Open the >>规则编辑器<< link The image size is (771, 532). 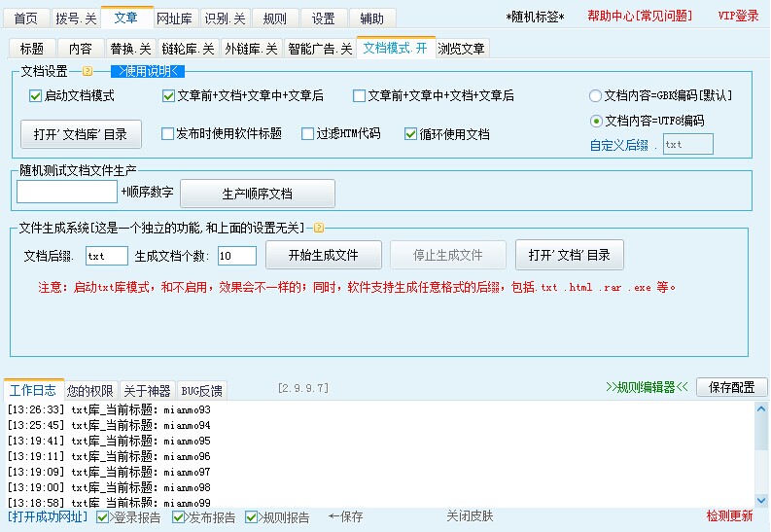647,387
